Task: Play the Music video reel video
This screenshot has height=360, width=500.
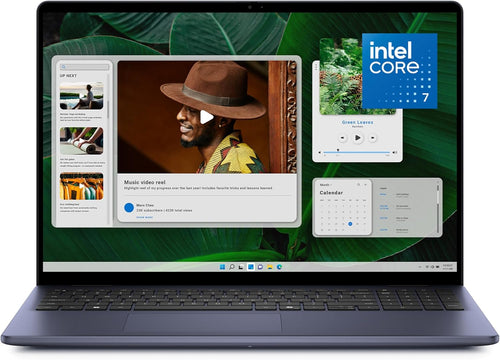Action: pyautogui.click(x=207, y=117)
